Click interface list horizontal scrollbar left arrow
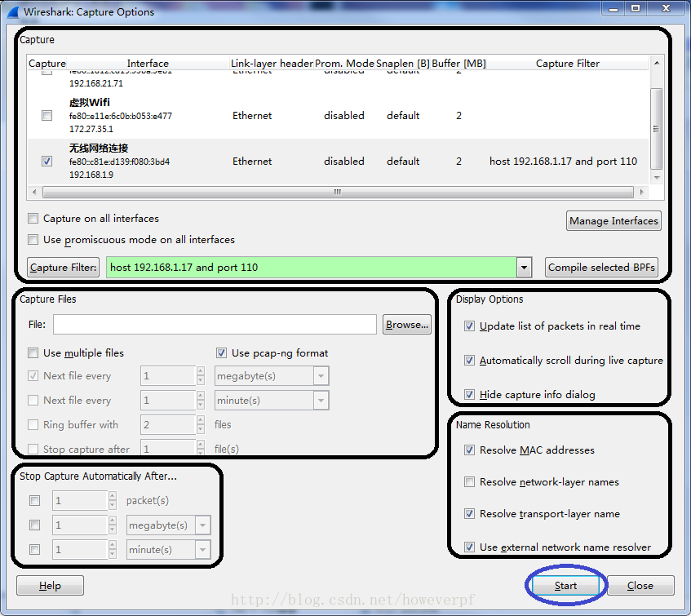 (34, 192)
